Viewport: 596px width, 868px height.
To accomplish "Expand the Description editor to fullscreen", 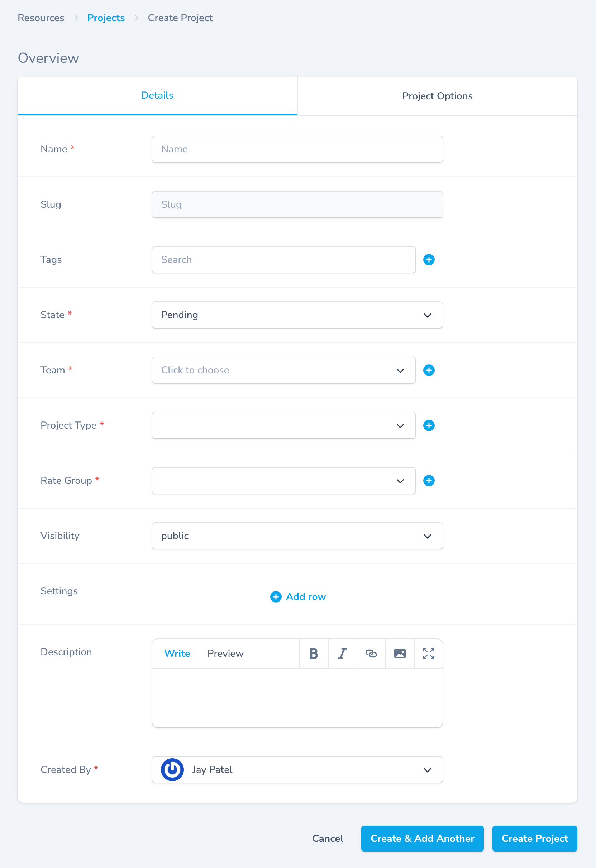I will click(428, 653).
